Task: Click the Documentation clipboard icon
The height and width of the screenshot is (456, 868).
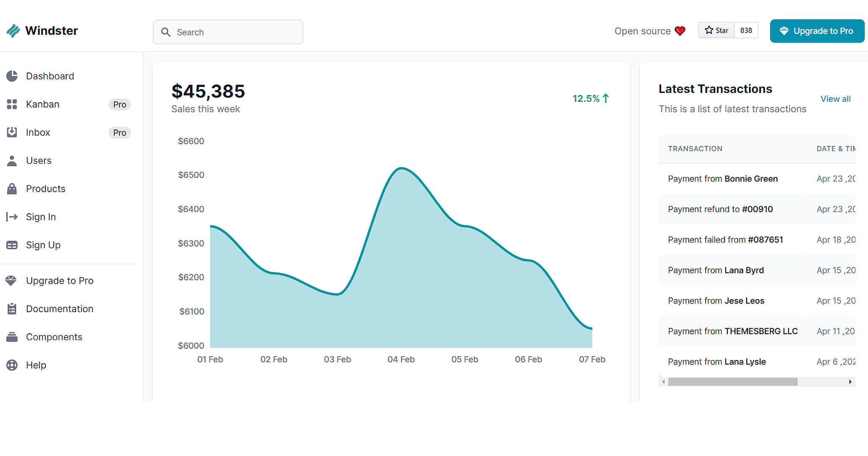Action: tap(12, 309)
